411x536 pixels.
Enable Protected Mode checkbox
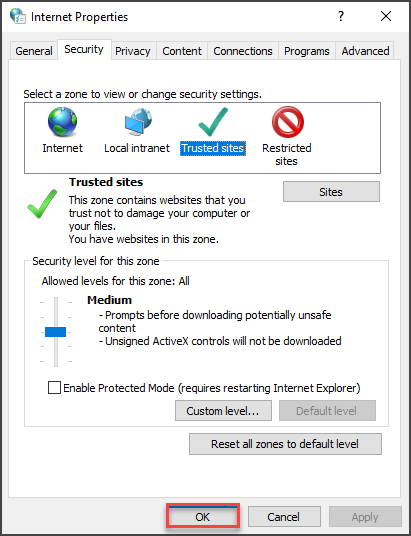pos(54,388)
